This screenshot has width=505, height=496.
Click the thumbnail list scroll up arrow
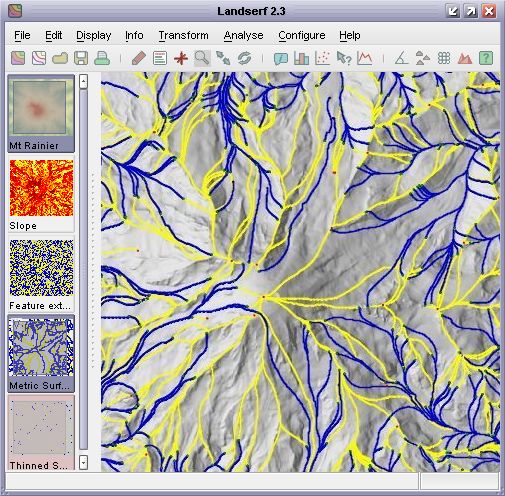83,81
